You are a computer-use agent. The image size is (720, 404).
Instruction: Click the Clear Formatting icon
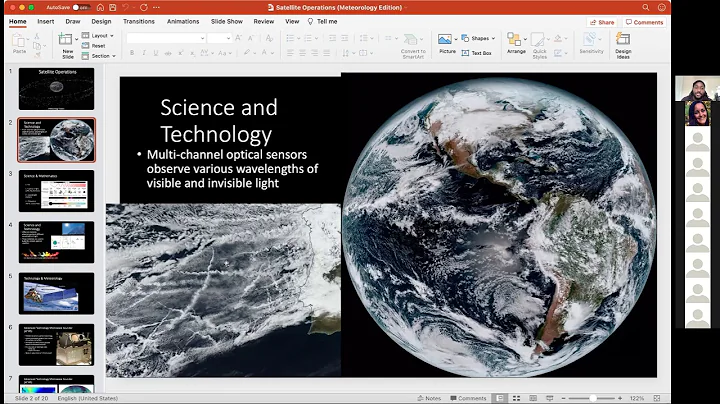(x=269, y=38)
